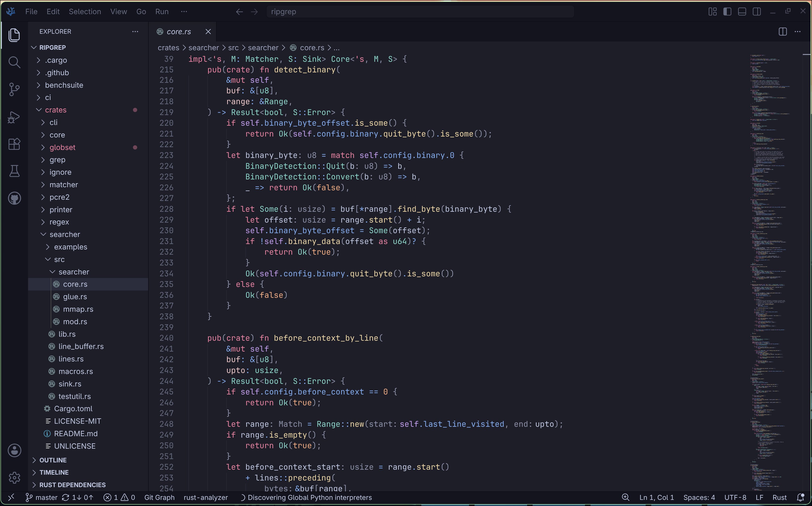812x506 pixels.
Task: Go back with the left arrow
Action: (239, 12)
